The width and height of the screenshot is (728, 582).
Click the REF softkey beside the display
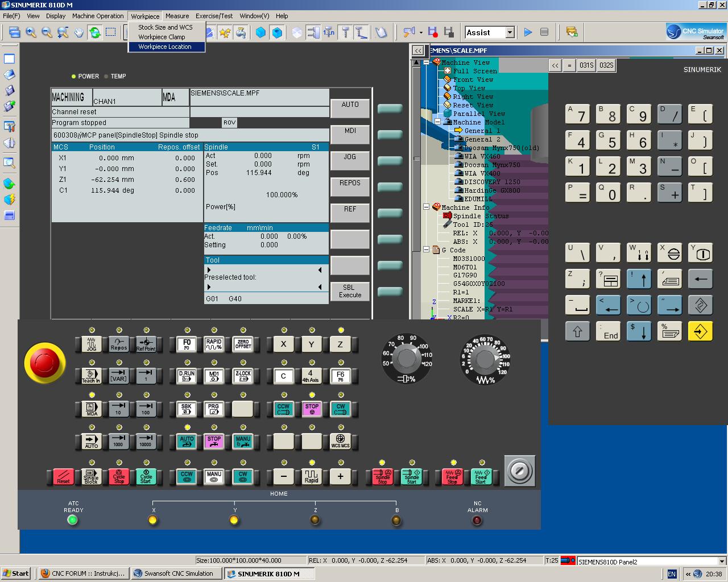point(350,213)
